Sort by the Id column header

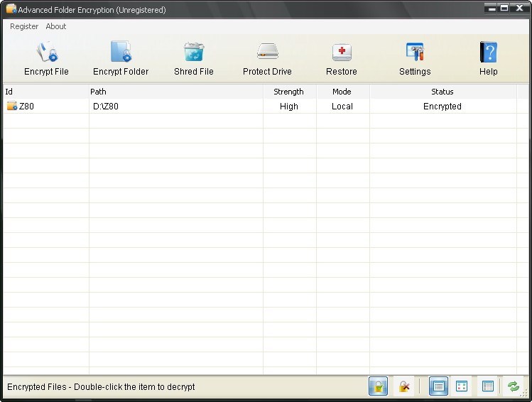(x=45, y=92)
